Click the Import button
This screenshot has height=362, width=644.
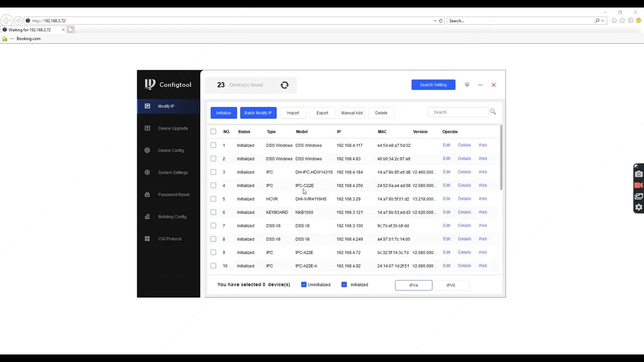pyautogui.click(x=293, y=113)
